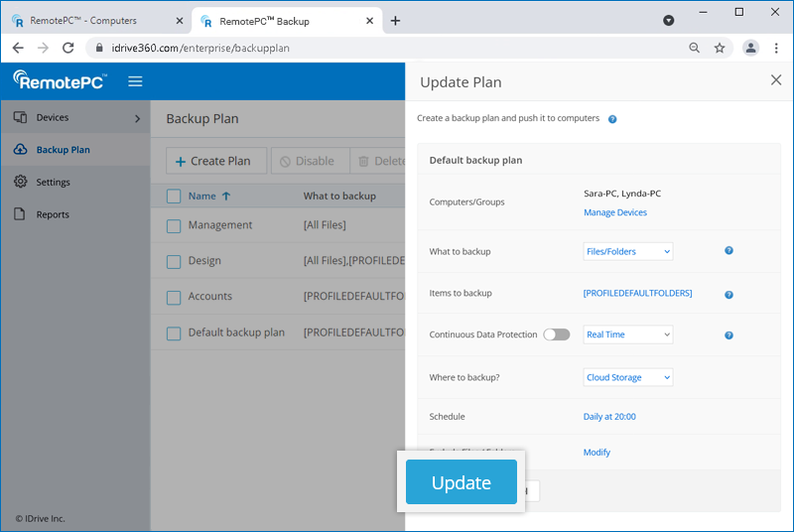Click info icon beside plan description text
Image resolution: width=794 pixels, height=532 pixels.
(x=612, y=119)
